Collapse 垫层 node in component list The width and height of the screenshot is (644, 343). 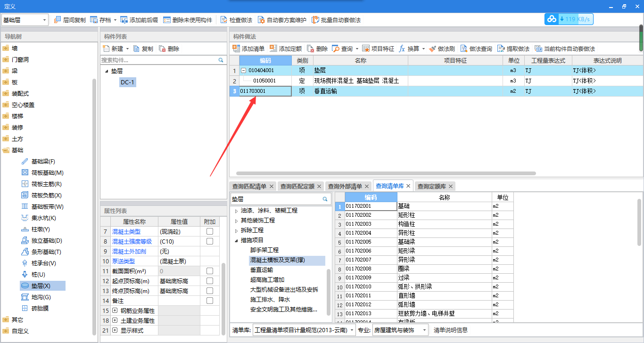point(106,71)
